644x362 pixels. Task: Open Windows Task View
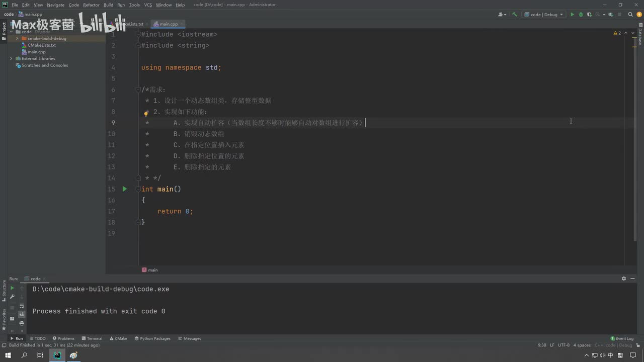40,355
